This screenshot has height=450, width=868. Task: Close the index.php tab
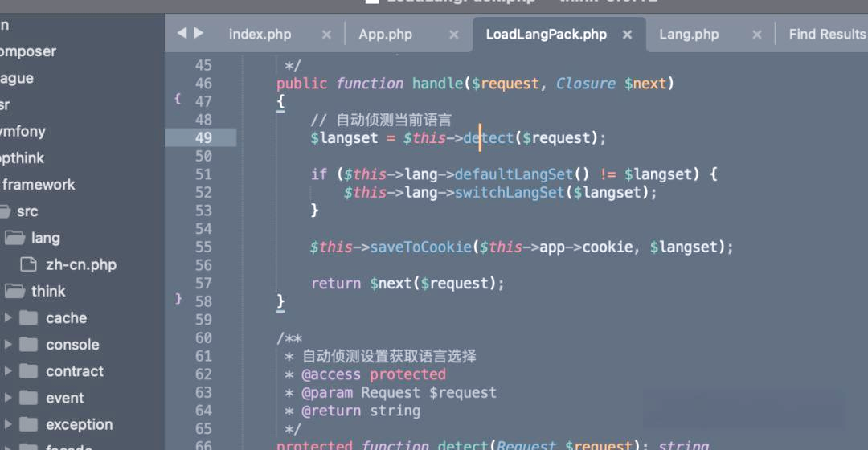click(x=326, y=35)
